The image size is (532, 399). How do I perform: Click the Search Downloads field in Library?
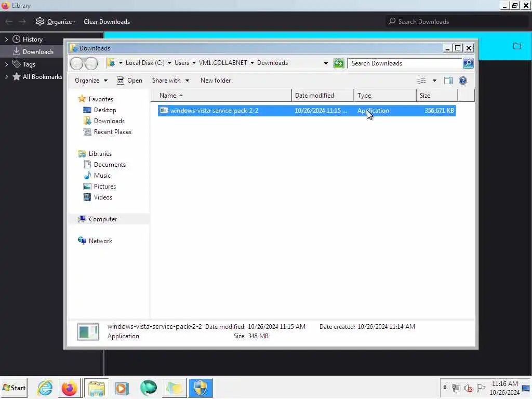[x=457, y=22]
